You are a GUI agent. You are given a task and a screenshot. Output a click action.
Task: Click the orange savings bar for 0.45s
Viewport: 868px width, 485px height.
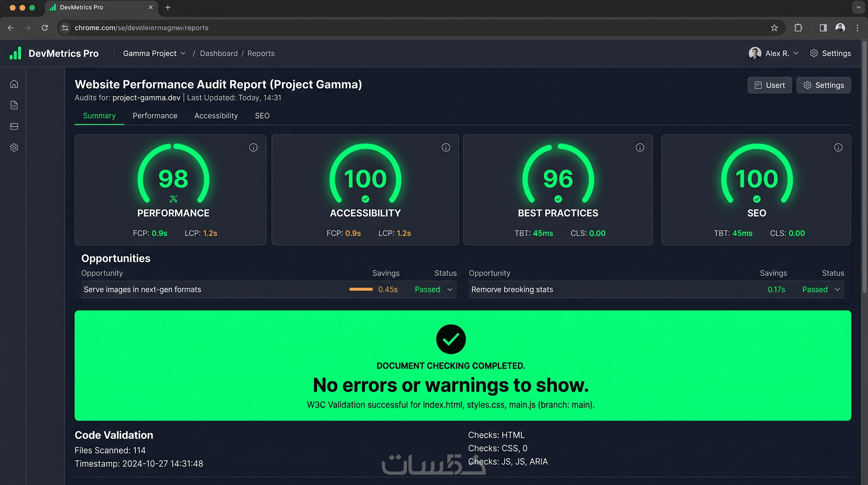(361, 289)
